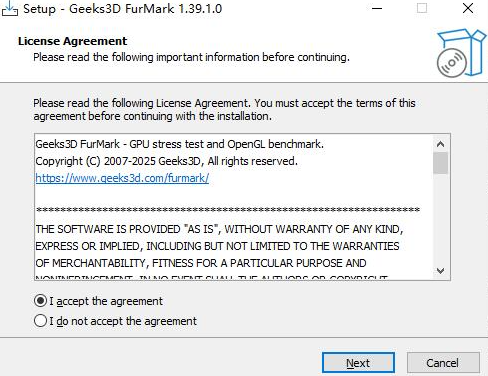The image size is (488, 376).
Task: Cancel the FurMark setup
Action: 443,363
